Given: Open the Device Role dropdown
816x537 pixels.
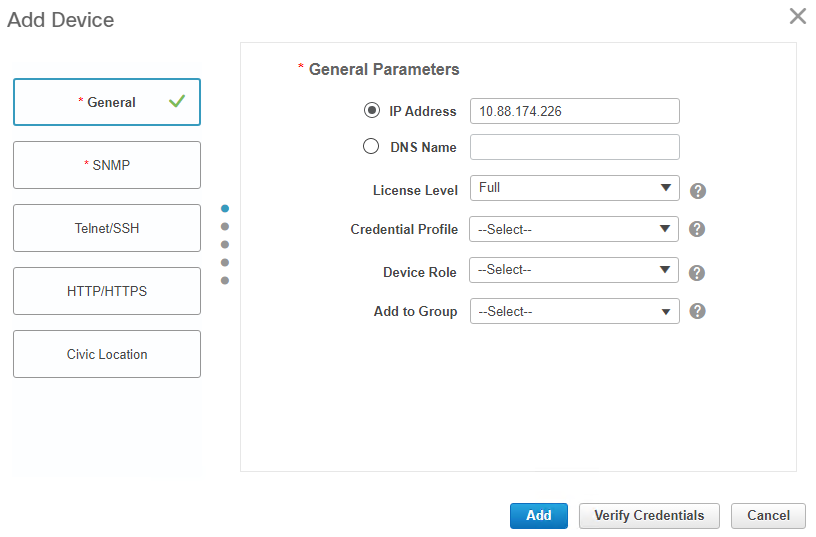Looking at the screenshot, I should 574,270.
